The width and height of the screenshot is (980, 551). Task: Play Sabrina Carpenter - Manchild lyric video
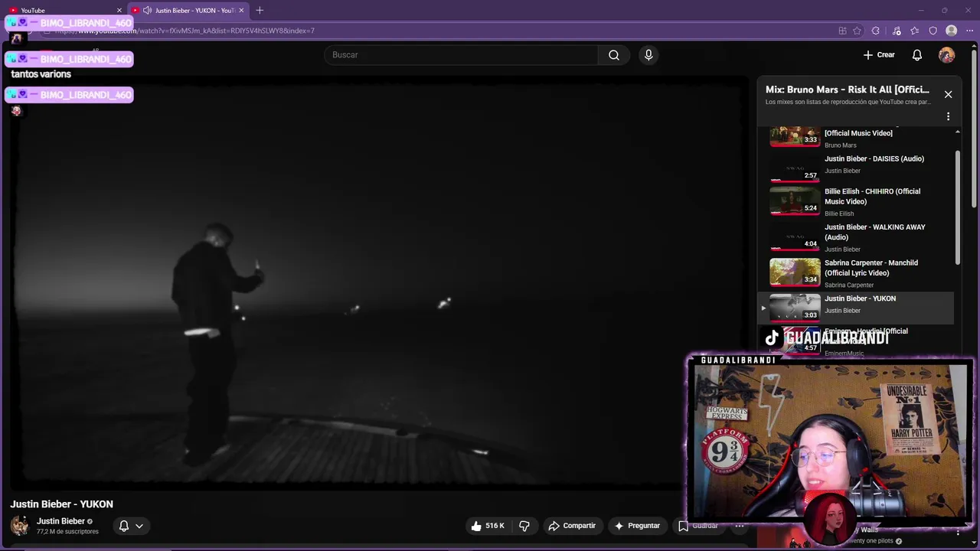tap(871, 268)
